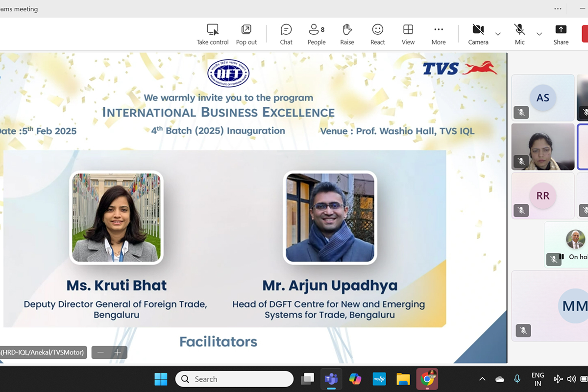This screenshot has width=588, height=392.
Task: Unmute the Mic in meeting toolbar
Action: 520,35
